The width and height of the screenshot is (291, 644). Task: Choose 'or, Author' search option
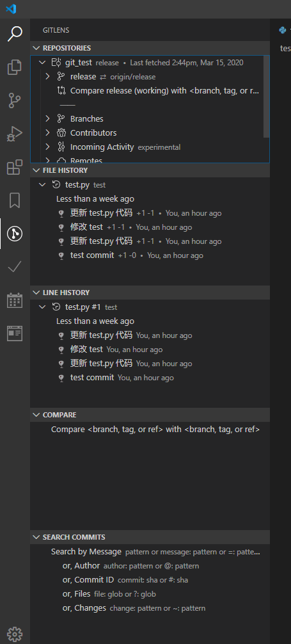(x=81, y=565)
